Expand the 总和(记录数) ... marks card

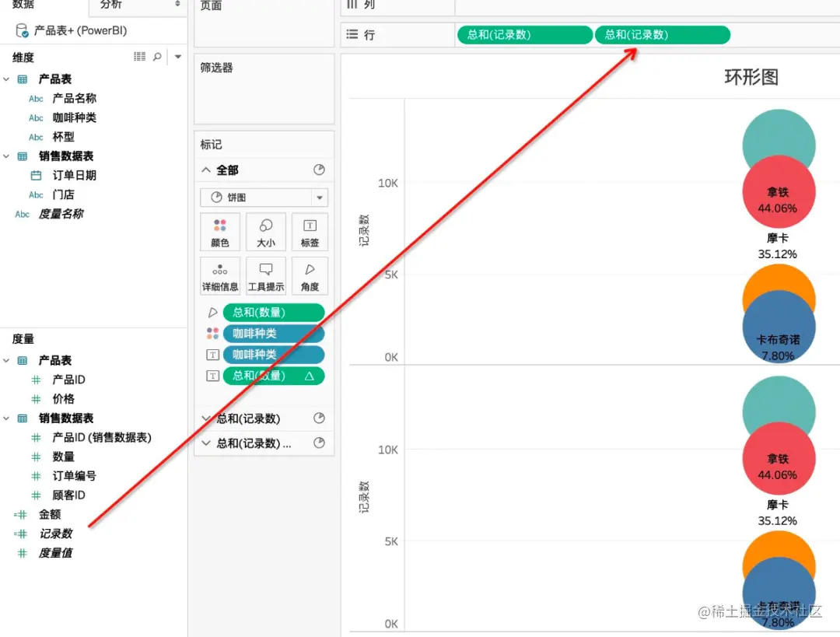[205, 443]
